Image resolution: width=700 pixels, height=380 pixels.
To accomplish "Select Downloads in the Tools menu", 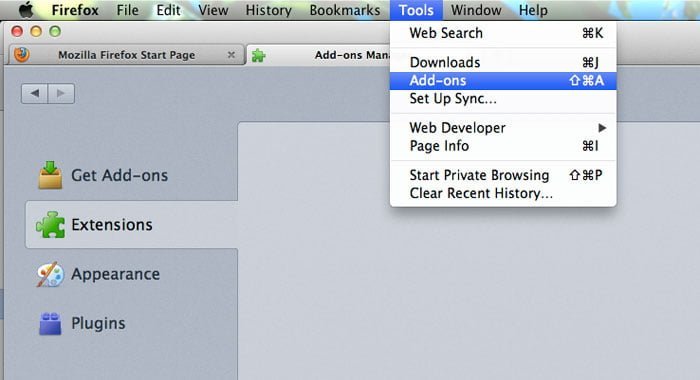I will click(x=503, y=63).
